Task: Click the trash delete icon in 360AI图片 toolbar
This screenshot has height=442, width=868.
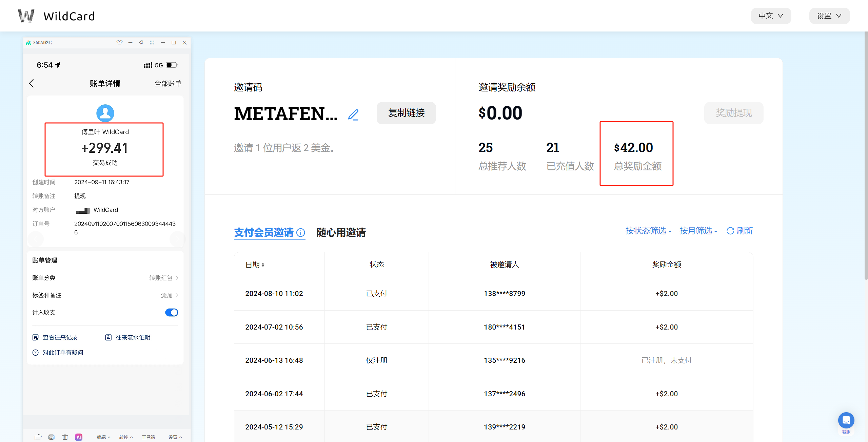Action: 65,437
